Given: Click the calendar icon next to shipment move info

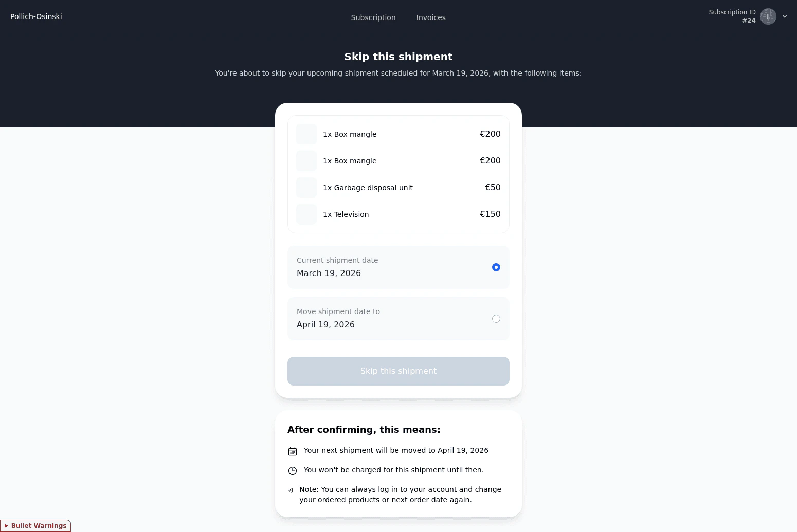Looking at the screenshot, I should 293,451.
